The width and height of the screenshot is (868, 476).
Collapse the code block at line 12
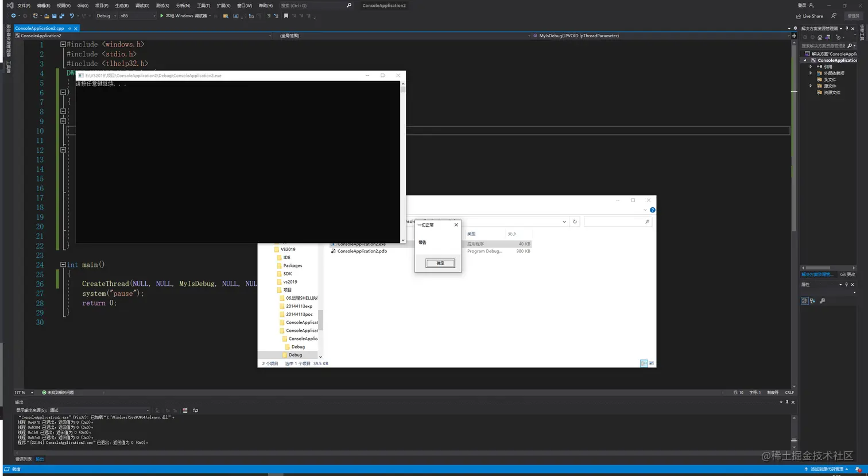coord(63,150)
